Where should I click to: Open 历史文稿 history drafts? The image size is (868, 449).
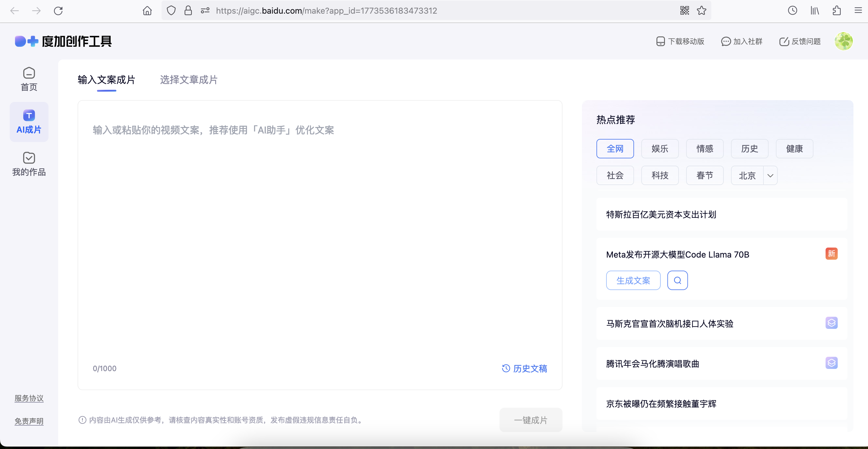[x=524, y=368]
